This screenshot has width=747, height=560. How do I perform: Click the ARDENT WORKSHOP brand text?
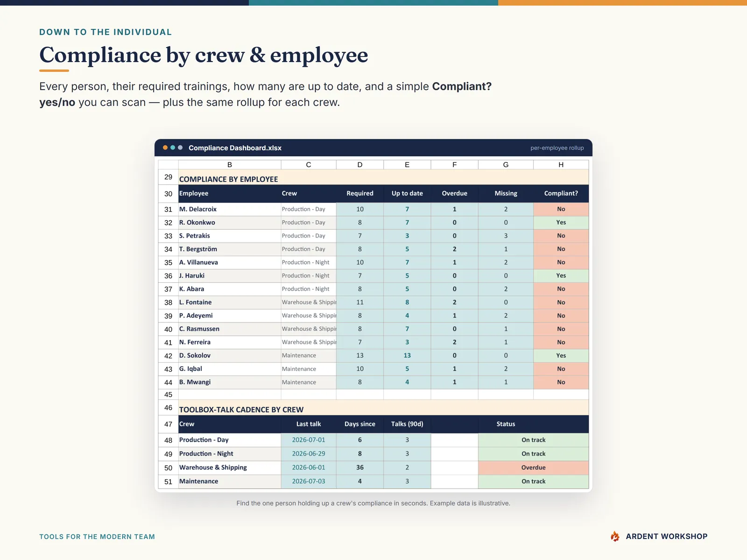tap(667, 537)
